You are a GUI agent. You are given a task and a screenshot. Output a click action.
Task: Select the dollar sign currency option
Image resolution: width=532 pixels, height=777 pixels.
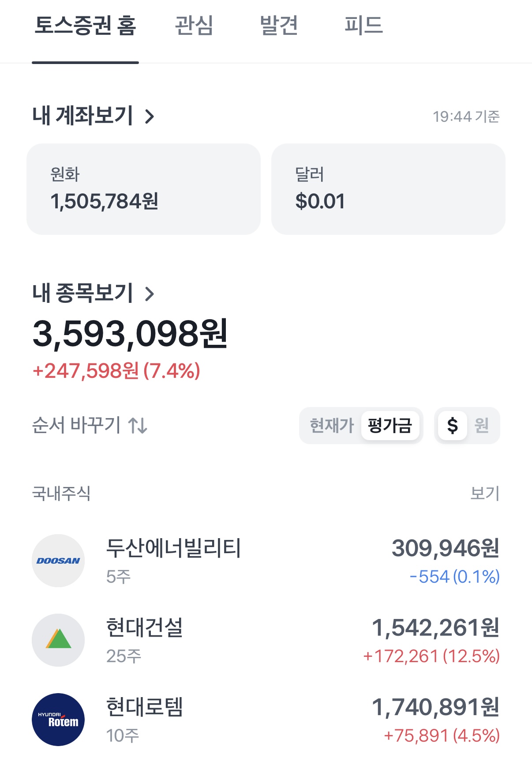pyautogui.click(x=452, y=426)
